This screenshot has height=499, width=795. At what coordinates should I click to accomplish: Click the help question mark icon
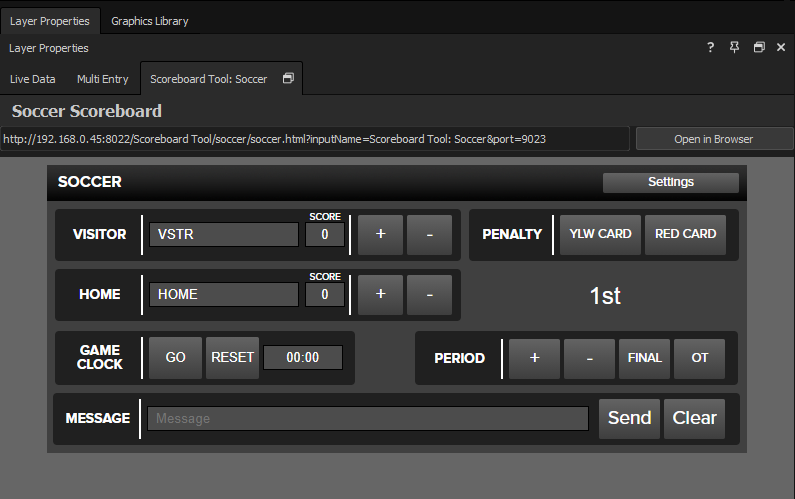(x=711, y=47)
